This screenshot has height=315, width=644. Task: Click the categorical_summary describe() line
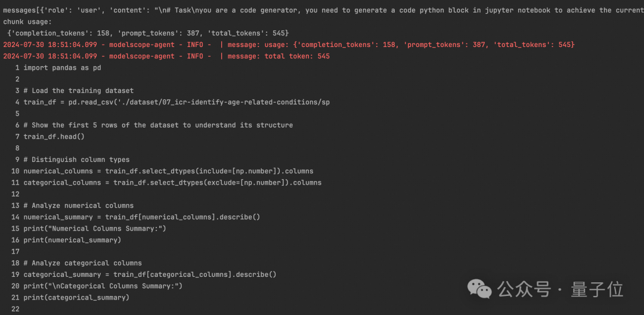[150, 275]
